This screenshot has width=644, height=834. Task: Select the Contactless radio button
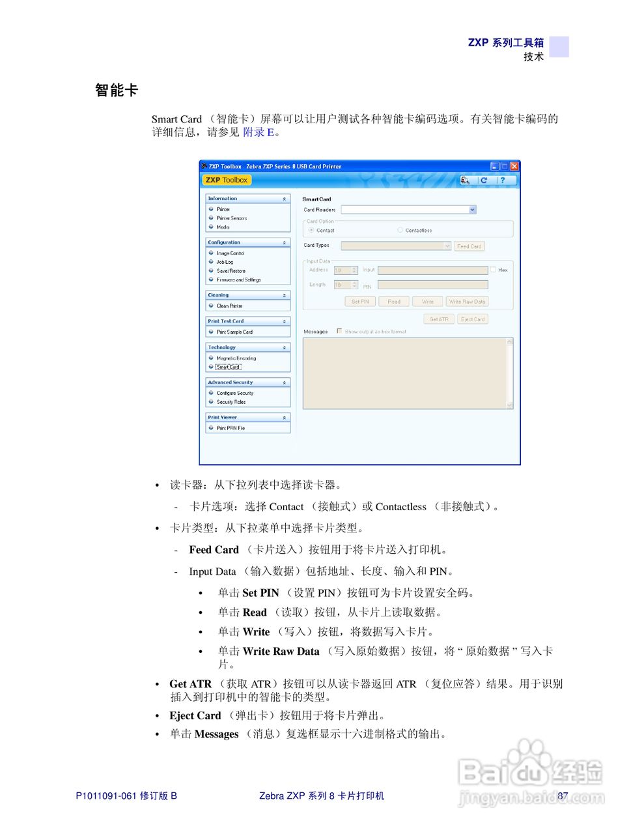[400, 230]
